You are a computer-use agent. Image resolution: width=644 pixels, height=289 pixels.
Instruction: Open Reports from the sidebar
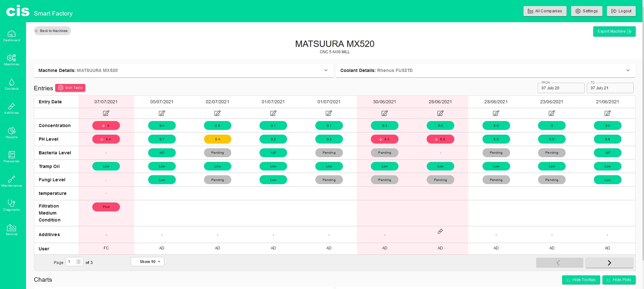(12, 133)
